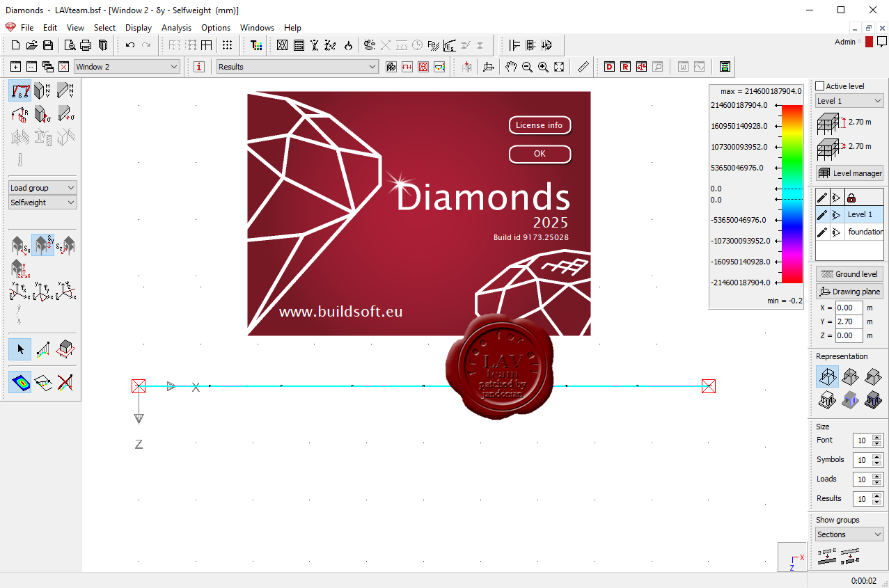Screen dimensions: 889x588
Task: Toggle visibility of the foundation row
Action: [x=837, y=232]
